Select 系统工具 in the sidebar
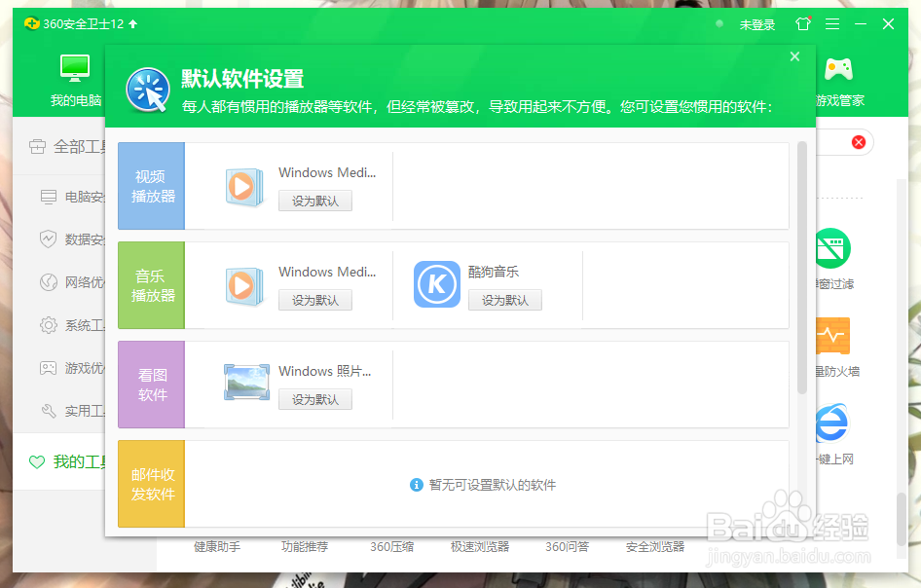921x588 pixels. tap(73, 325)
